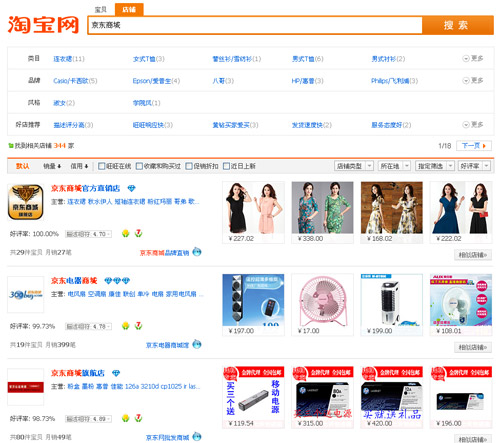Screen dimensions: 500x443
Task: Check the 促销折扣 filter box
Action: (x=189, y=166)
